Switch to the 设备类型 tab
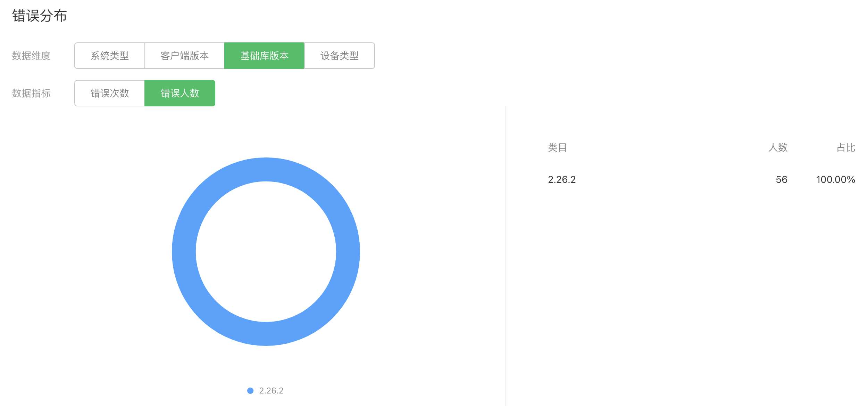 pos(339,56)
